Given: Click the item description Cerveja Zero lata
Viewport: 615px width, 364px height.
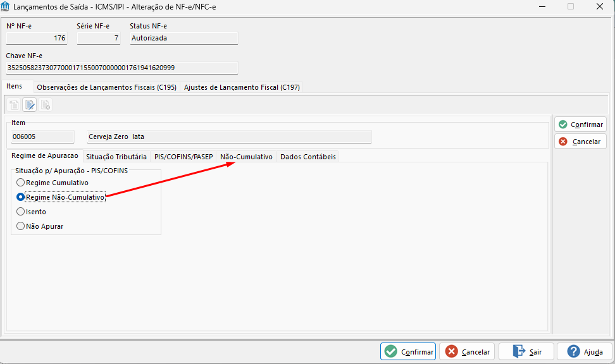Looking at the screenshot, I should 229,136.
